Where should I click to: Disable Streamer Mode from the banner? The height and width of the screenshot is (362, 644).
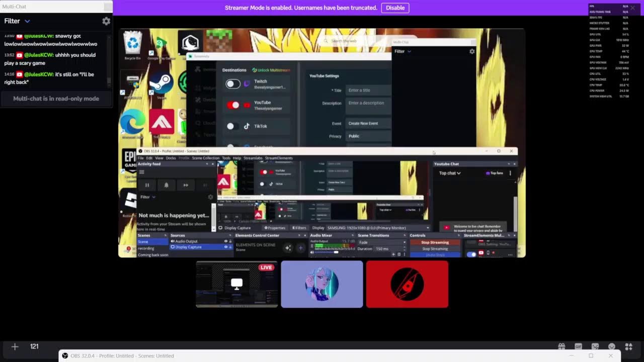pos(395,8)
